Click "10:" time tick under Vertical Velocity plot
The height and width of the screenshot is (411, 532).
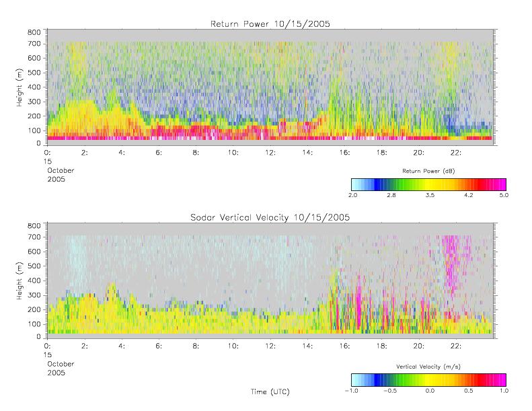233,346
